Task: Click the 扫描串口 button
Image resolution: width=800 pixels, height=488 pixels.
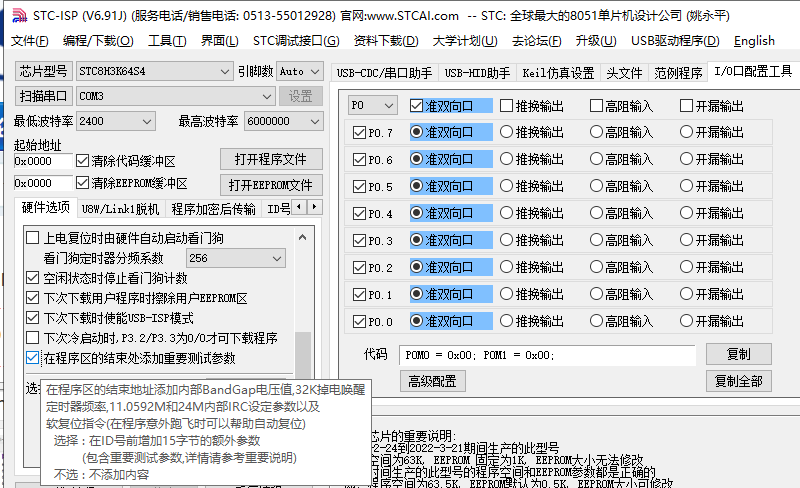Action: [x=43, y=96]
